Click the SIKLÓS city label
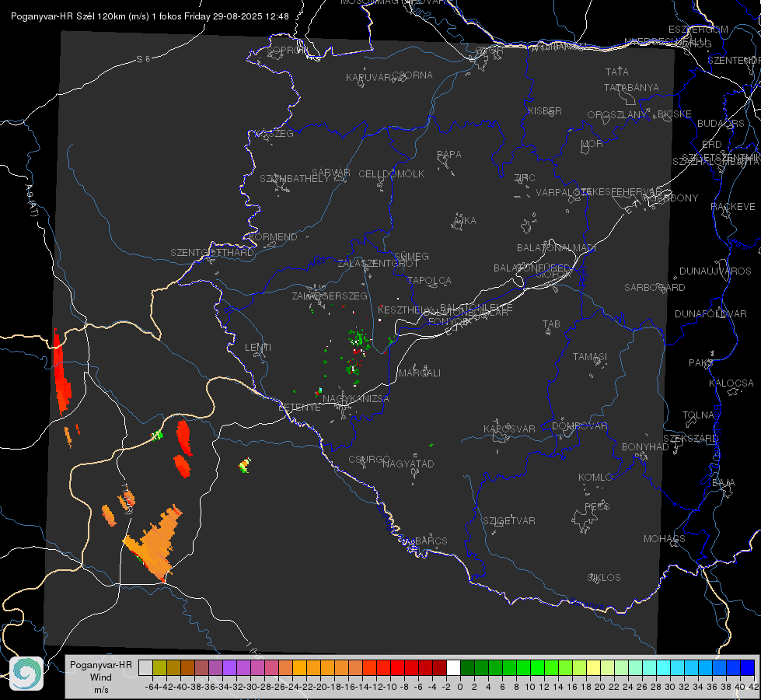The image size is (761, 700). [x=604, y=577]
